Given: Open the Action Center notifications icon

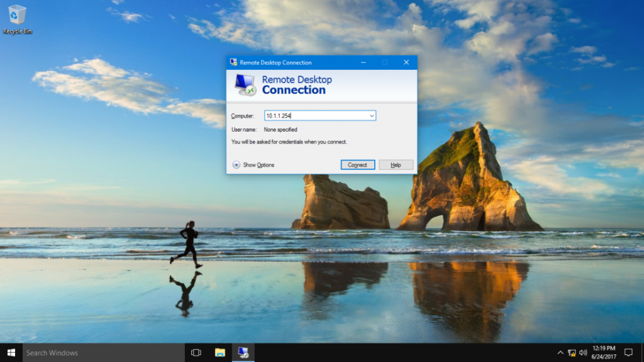Looking at the screenshot, I should coord(628,353).
